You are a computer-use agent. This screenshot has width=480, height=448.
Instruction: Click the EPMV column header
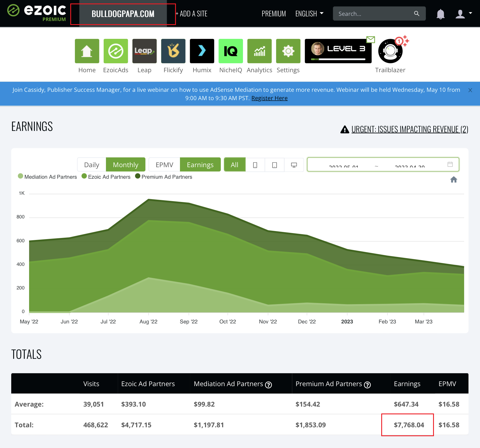447,384
